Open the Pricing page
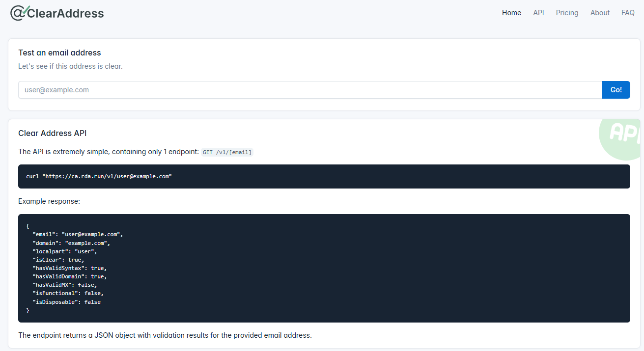Screen dimensions: 644x351 click(x=567, y=13)
